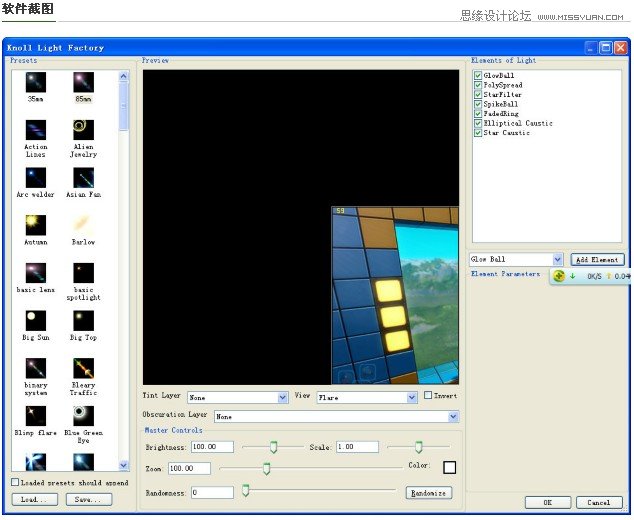The height and width of the screenshot is (520, 634).
Task: Click the Scale value field
Action: (357, 447)
